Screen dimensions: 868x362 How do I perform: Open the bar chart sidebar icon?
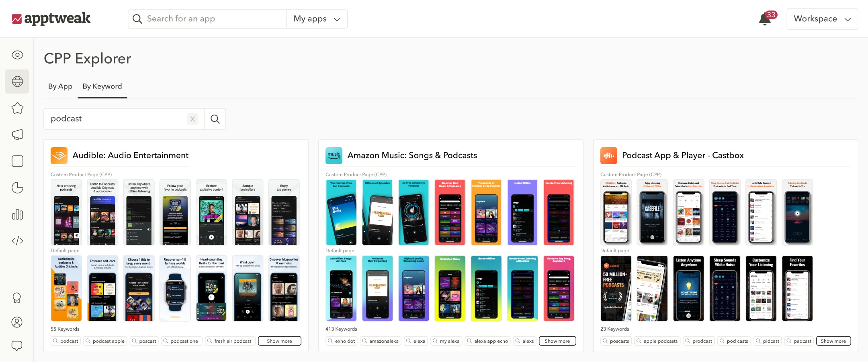pyautogui.click(x=17, y=214)
